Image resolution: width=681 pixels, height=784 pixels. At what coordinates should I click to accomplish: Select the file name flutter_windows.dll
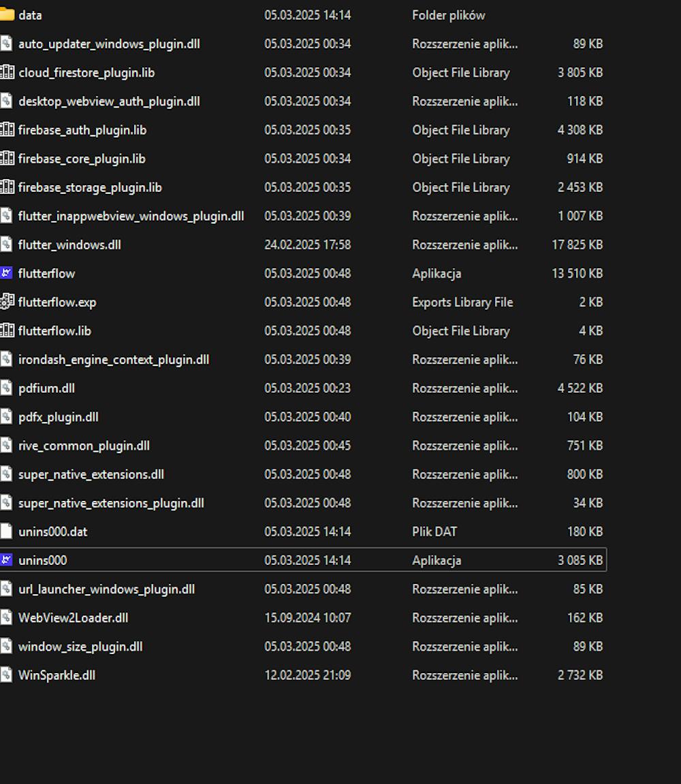coord(69,244)
